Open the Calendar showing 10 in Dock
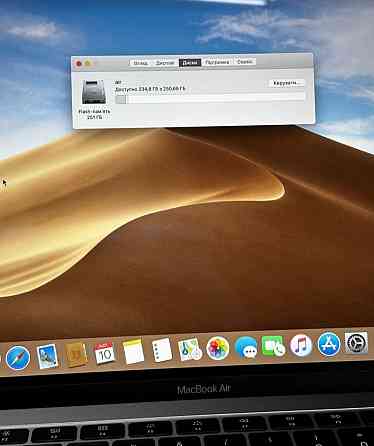Image resolution: width=374 pixels, height=446 pixels. click(x=105, y=353)
